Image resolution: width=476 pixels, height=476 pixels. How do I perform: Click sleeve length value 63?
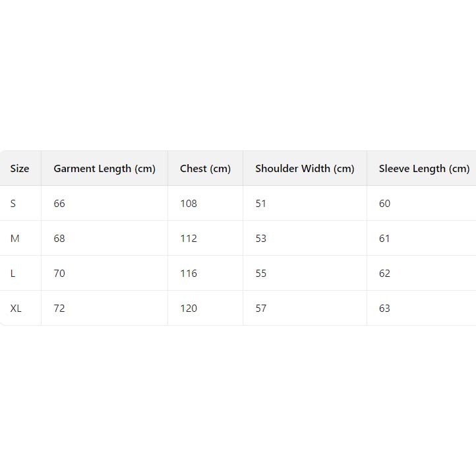pos(384,309)
